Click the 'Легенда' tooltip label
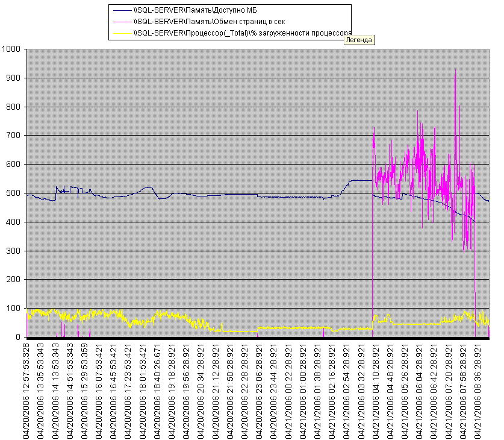Screen dimensions: 504x440 click(x=359, y=40)
